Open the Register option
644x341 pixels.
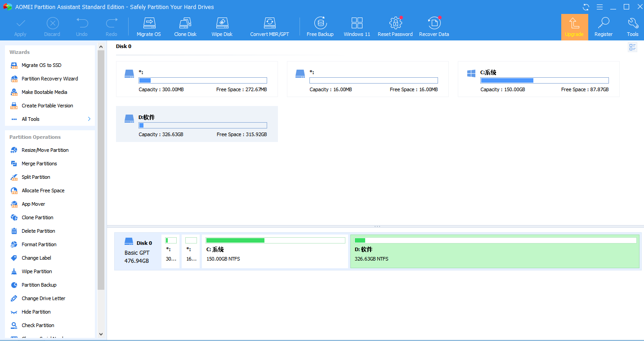point(604,27)
